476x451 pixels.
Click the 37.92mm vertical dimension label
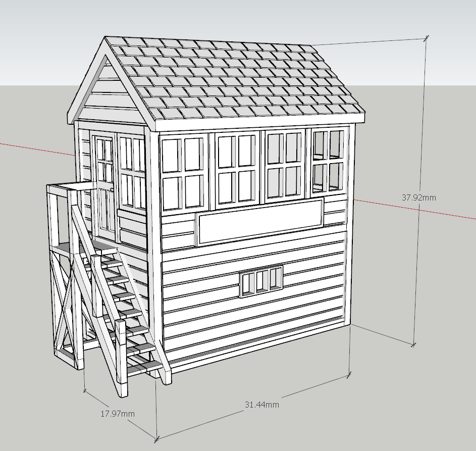(418, 198)
